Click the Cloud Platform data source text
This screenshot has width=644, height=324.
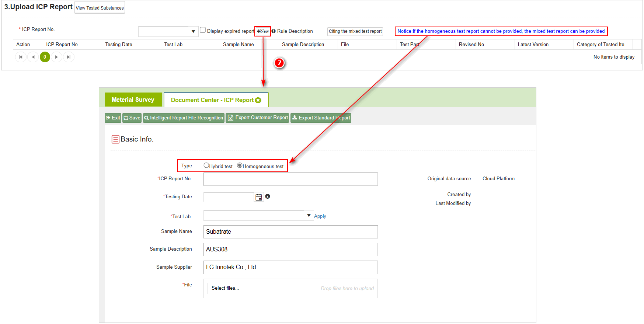coord(498,179)
